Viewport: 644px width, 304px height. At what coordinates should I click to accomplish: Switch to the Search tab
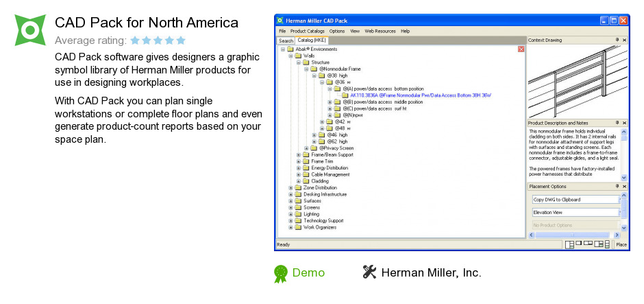pos(286,40)
